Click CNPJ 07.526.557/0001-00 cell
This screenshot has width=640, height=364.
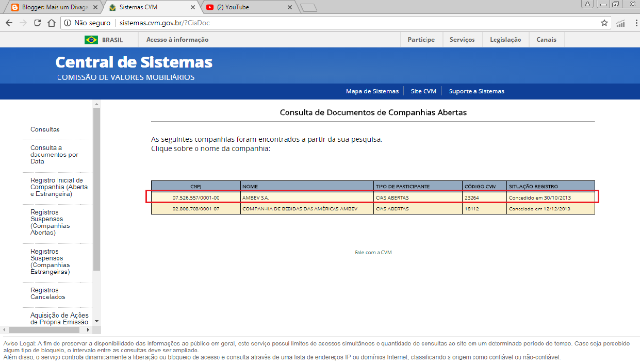196,198
